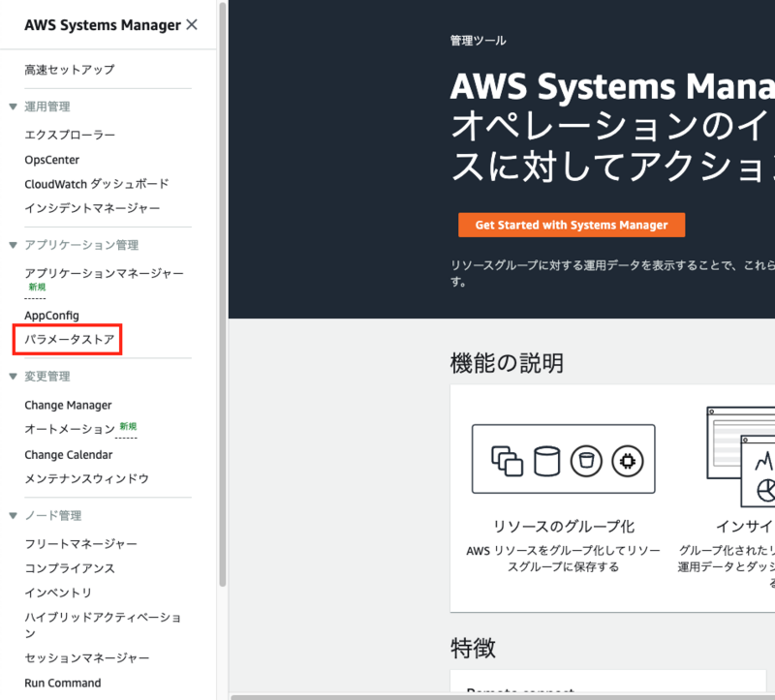Open ハイブリッドアクティベーション

pos(103,624)
